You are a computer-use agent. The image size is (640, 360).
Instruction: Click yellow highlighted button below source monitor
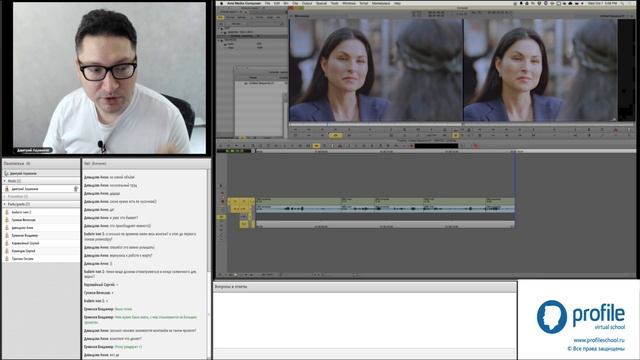[x=336, y=135]
